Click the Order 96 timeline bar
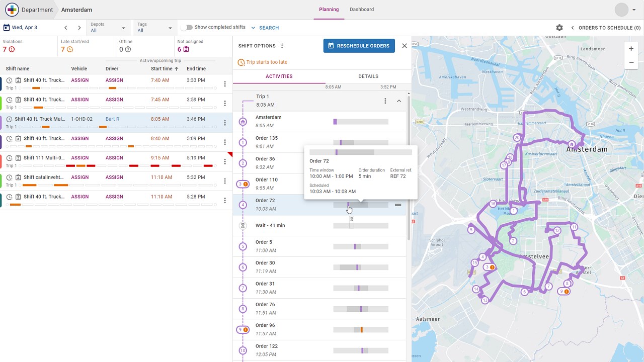The height and width of the screenshot is (362, 644). [361, 330]
